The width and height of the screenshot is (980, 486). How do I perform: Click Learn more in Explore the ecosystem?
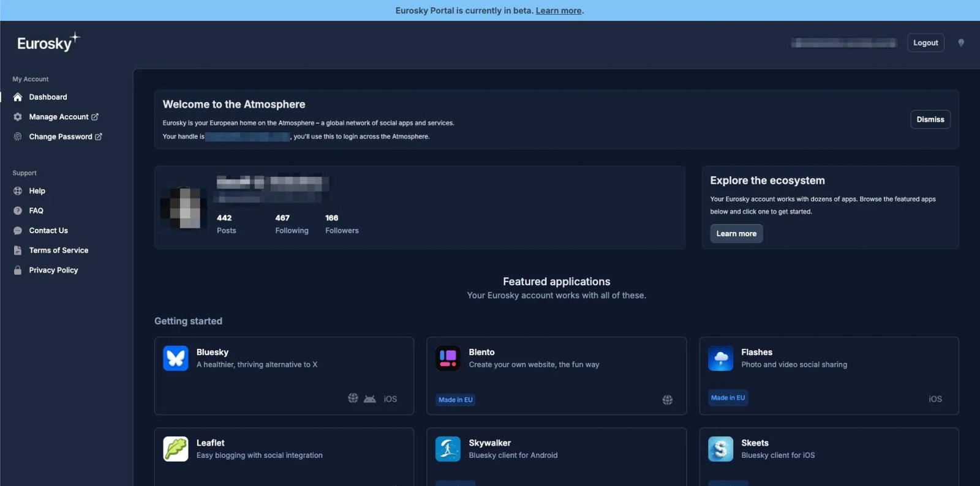tap(736, 233)
